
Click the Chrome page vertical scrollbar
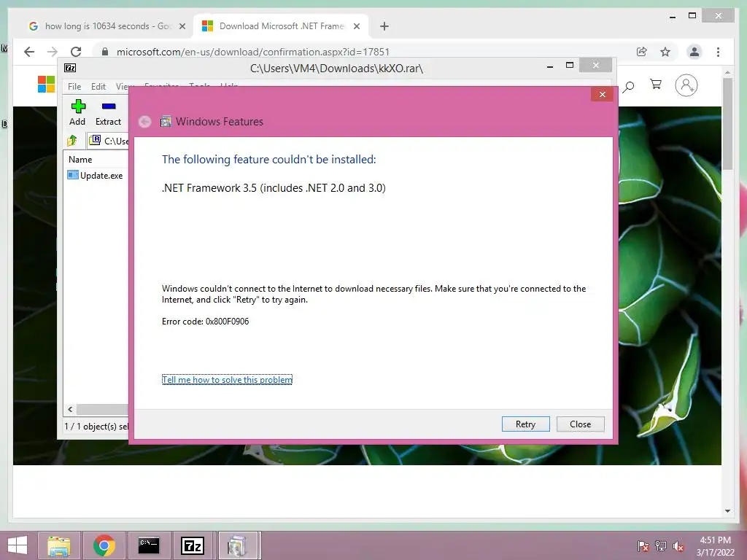(x=727, y=124)
